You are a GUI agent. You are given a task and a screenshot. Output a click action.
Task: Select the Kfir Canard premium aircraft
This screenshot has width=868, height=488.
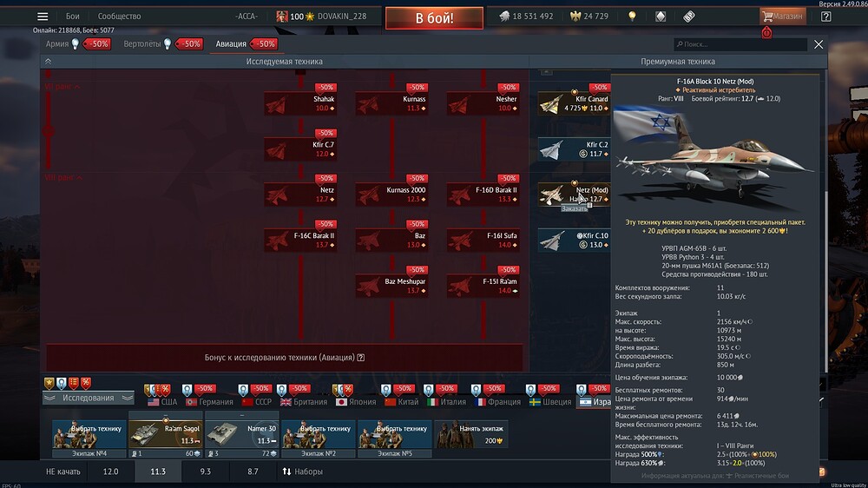(x=574, y=103)
